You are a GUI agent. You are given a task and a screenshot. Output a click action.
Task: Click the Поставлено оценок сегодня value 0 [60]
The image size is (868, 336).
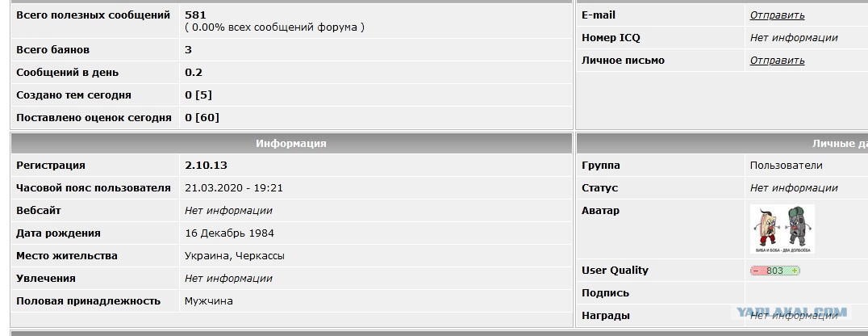[x=202, y=118]
